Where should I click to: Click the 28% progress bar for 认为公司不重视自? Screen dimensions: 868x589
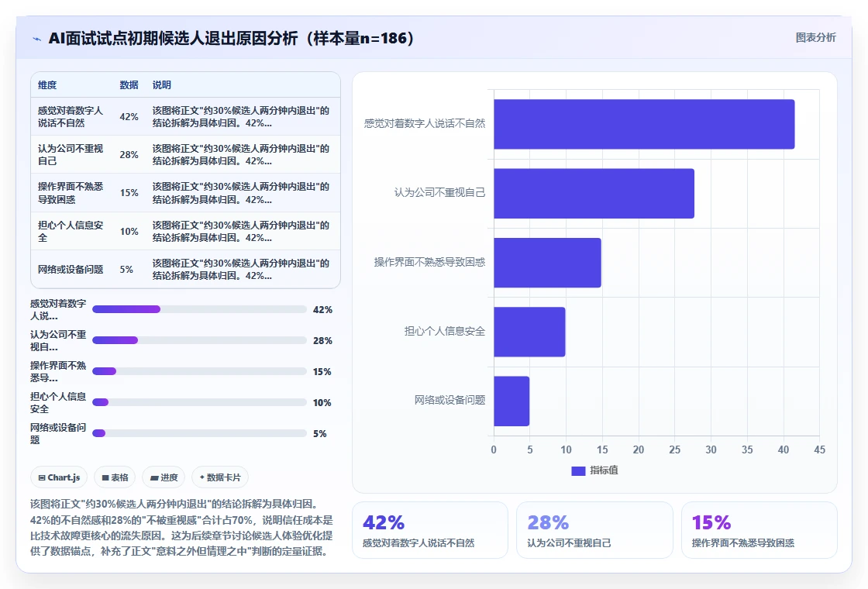[x=199, y=340]
